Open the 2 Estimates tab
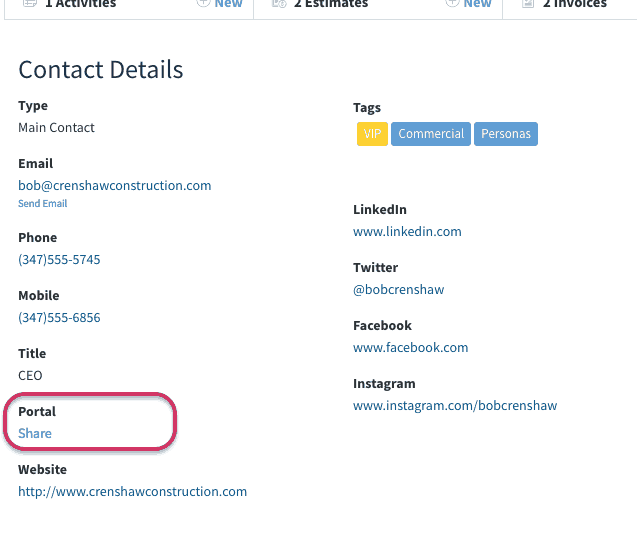 coord(331,4)
